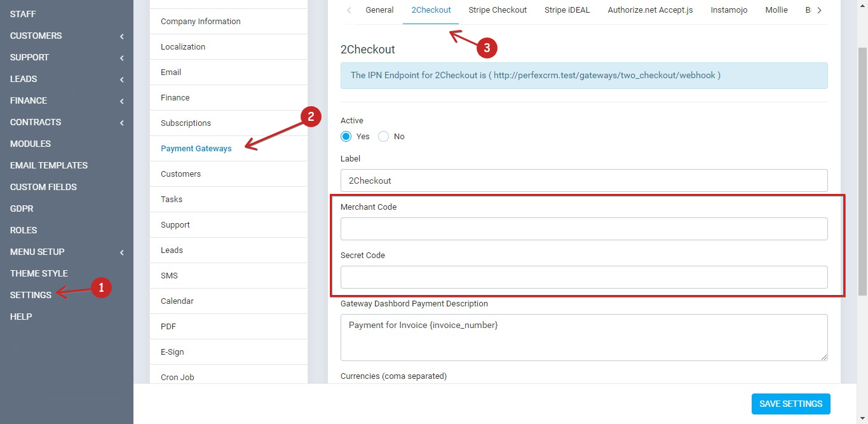This screenshot has width=868, height=424.
Task: Open Calendar settings section
Action: 229,301
